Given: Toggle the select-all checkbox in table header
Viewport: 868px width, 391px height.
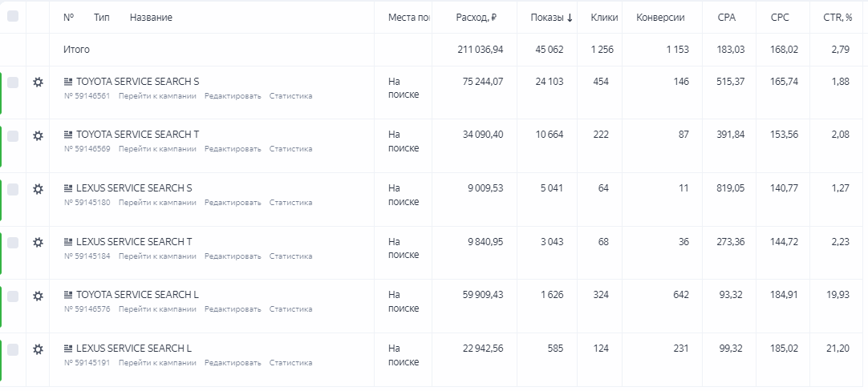Looking at the screenshot, I should pyautogui.click(x=13, y=16).
